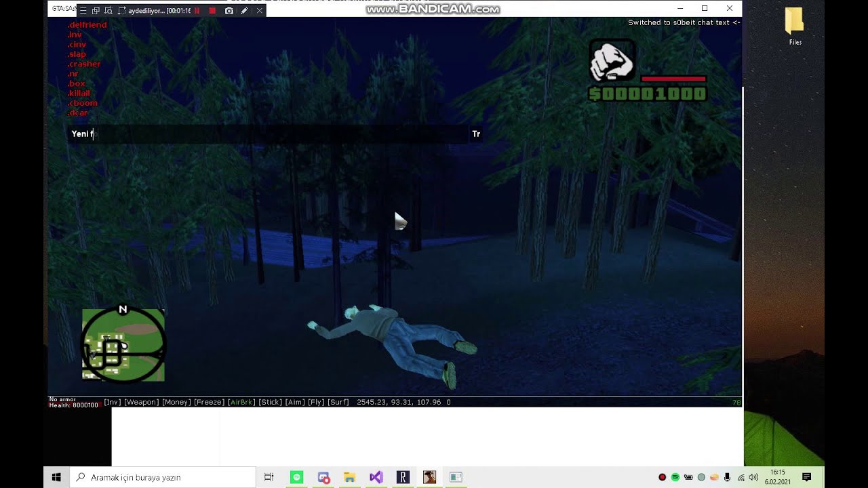Click the Spotify icon in system tray
Screen dimensions: 868x488
click(675, 477)
